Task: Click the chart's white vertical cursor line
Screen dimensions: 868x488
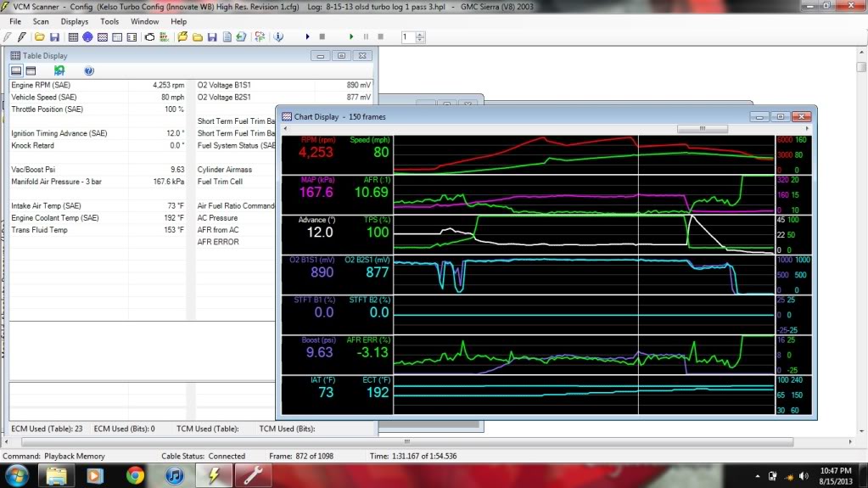Action: [x=638, y=275]
